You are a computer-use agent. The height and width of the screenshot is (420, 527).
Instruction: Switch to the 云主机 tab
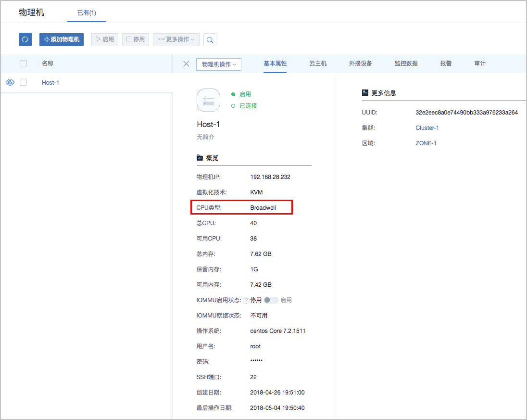318,64
